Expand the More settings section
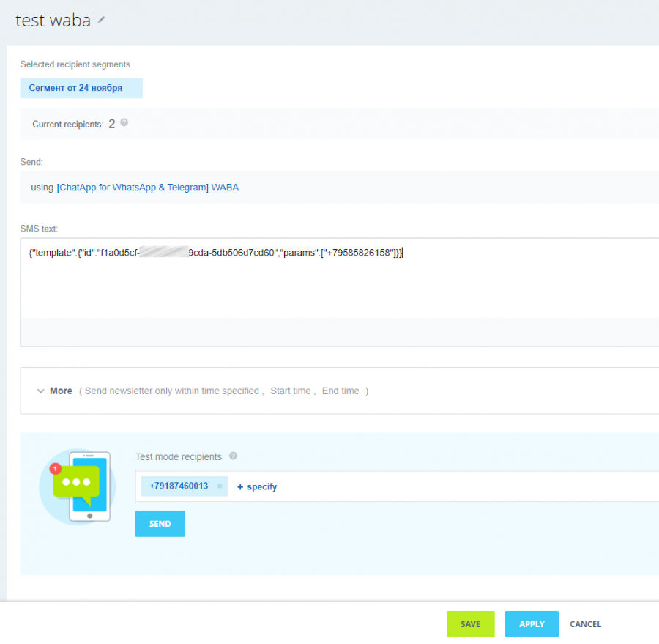Image resolution: width=659 pixels, height=644 pixels. click(x=60, y=391)
